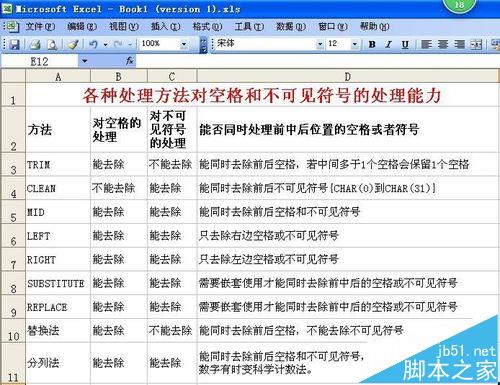The image size is (500, 385).
Task: Expand the toolbar options chevron
Action: pos(204,45)
